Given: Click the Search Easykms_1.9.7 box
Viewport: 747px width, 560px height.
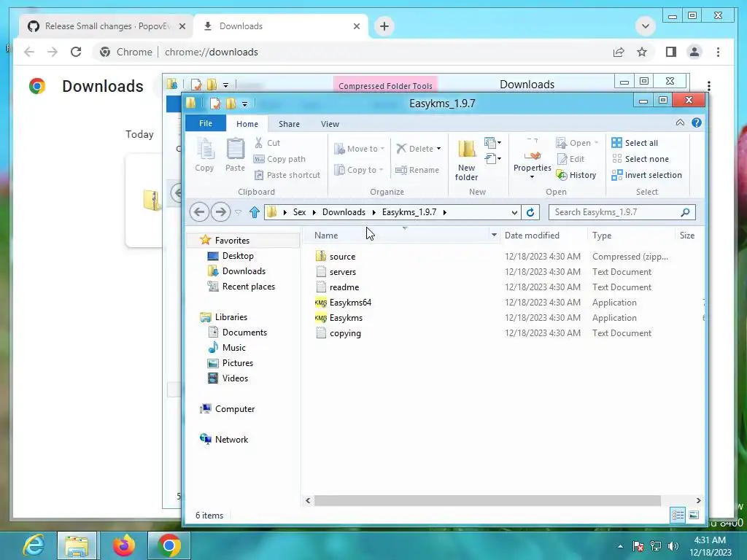Looking at the screenshot, I should pos(622,212).
